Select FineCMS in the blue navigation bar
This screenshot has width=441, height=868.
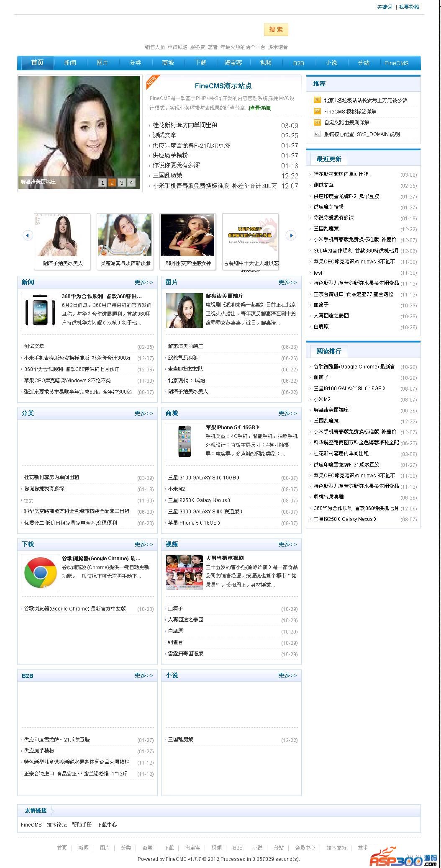pyautogui.click(x=396, y=63)
